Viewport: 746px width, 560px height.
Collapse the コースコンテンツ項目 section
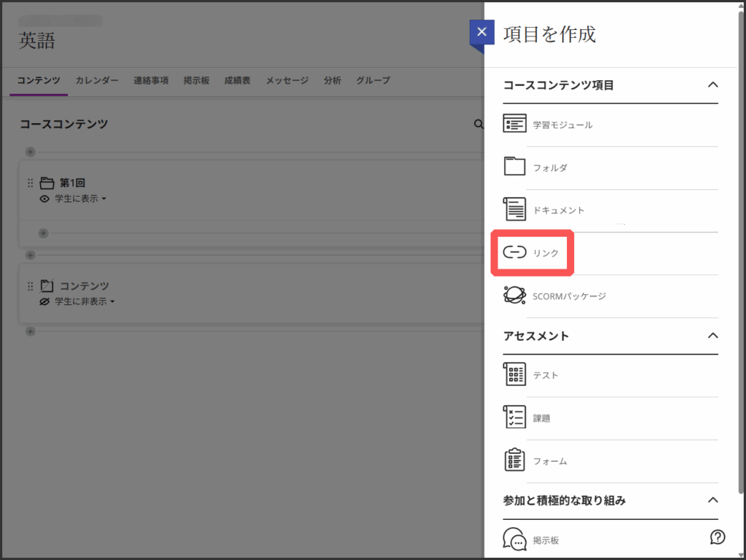[x=712, y=85]
